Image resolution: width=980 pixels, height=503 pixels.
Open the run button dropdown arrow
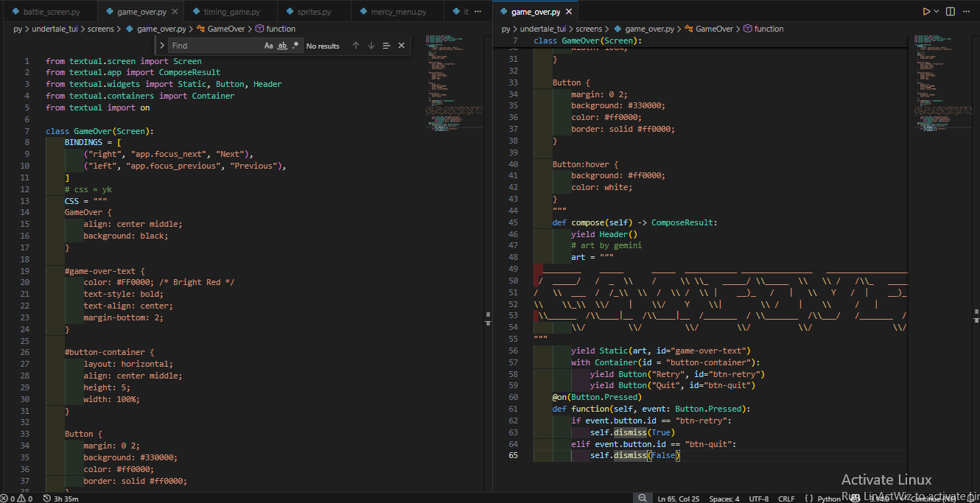click(937, 12)
